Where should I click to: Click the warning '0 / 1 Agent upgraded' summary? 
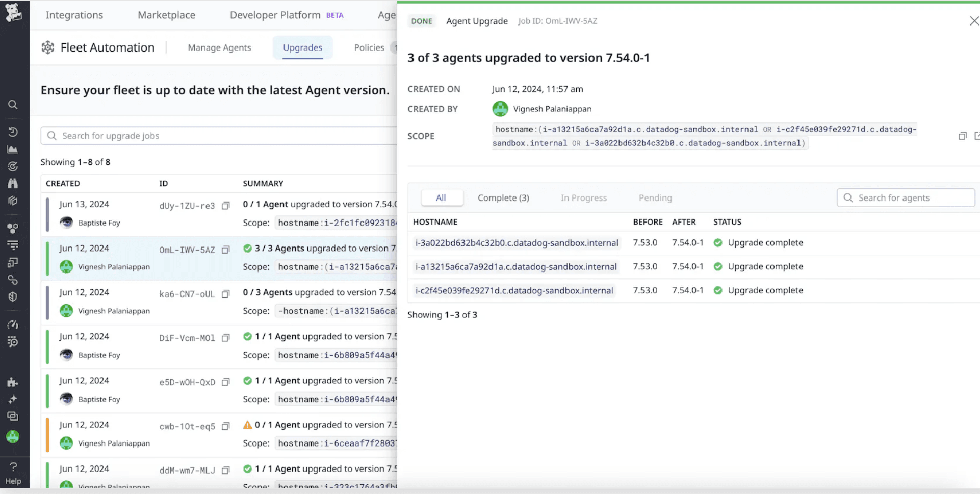[x=320, y=425]
